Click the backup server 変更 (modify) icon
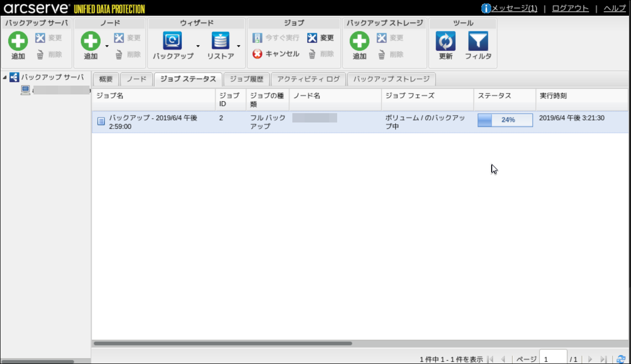This screenshot has width=631, height=364. [x=40, y=38]
